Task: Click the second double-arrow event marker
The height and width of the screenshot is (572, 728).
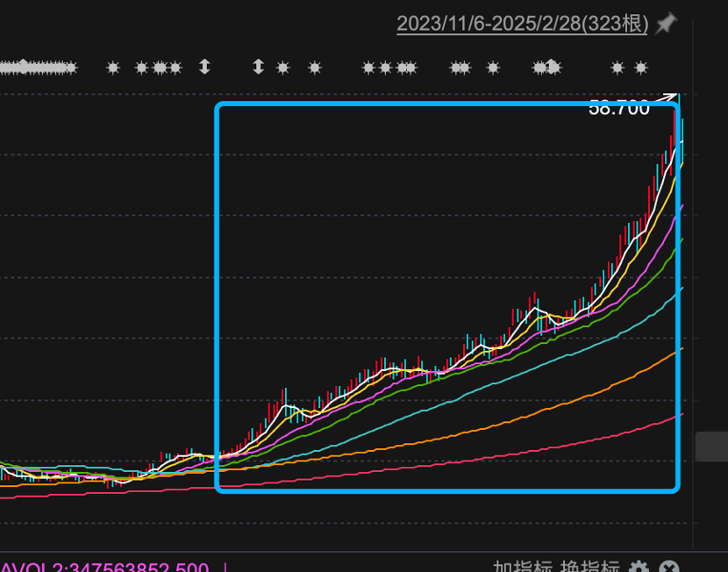Action: [259, 67]
